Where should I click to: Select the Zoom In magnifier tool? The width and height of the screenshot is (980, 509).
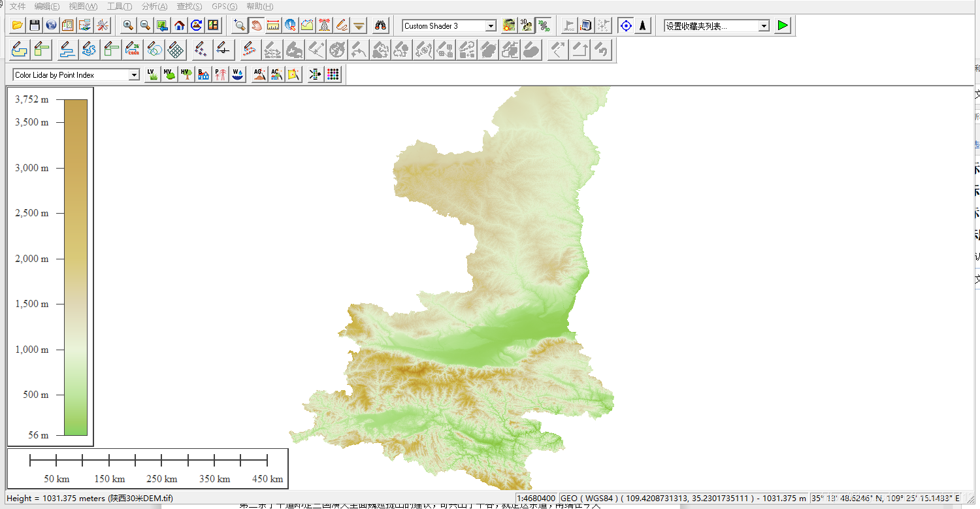(128, 25)
